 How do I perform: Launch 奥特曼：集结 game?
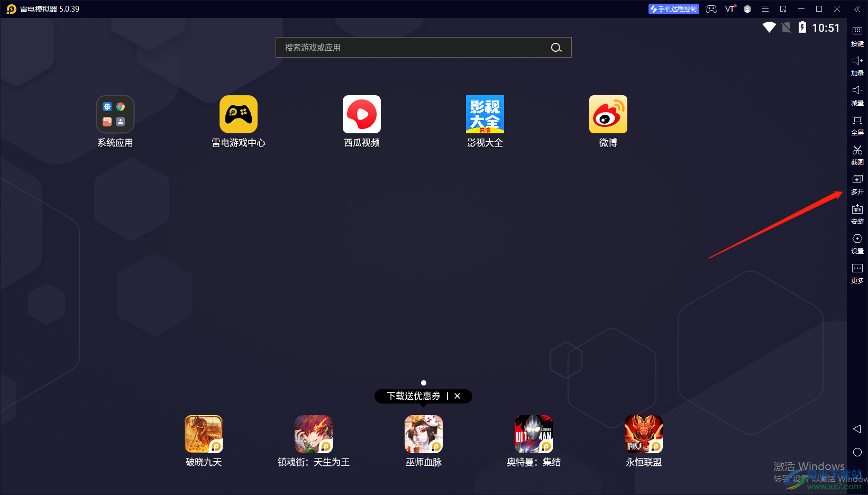[534, 434]
